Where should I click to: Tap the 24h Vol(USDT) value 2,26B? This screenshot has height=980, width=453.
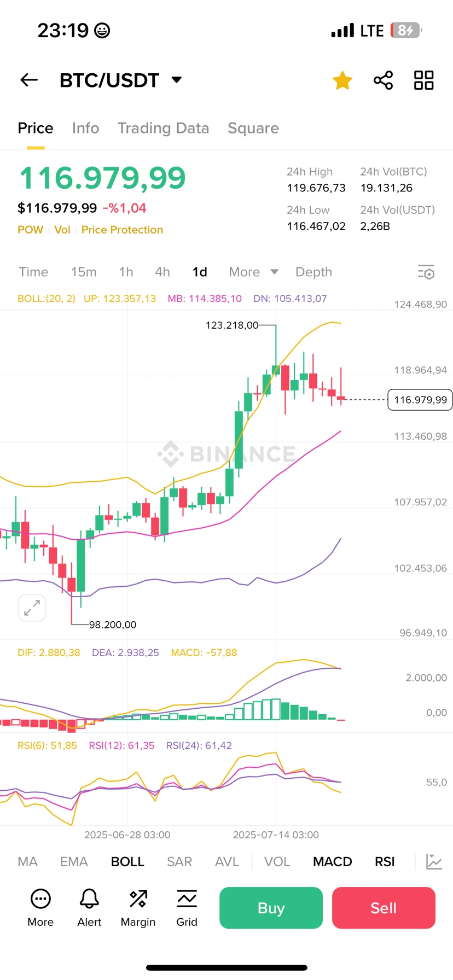click(375, 226)
